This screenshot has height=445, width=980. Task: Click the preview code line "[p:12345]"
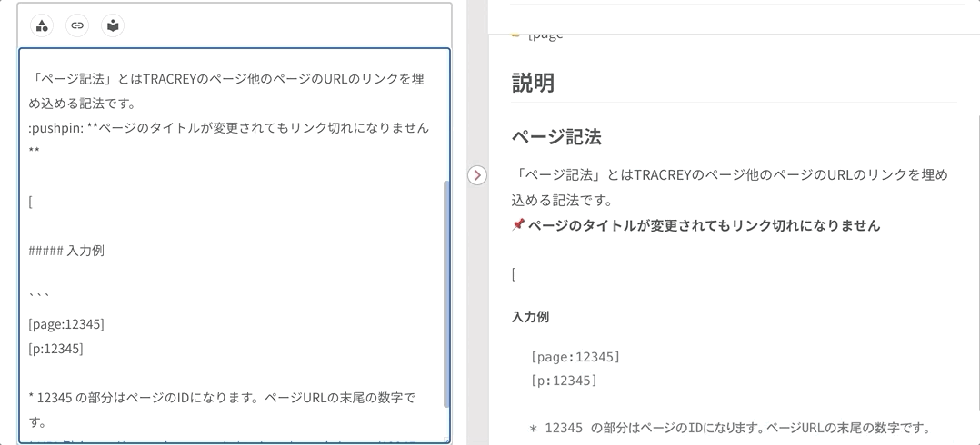click(x=564, y=381)
